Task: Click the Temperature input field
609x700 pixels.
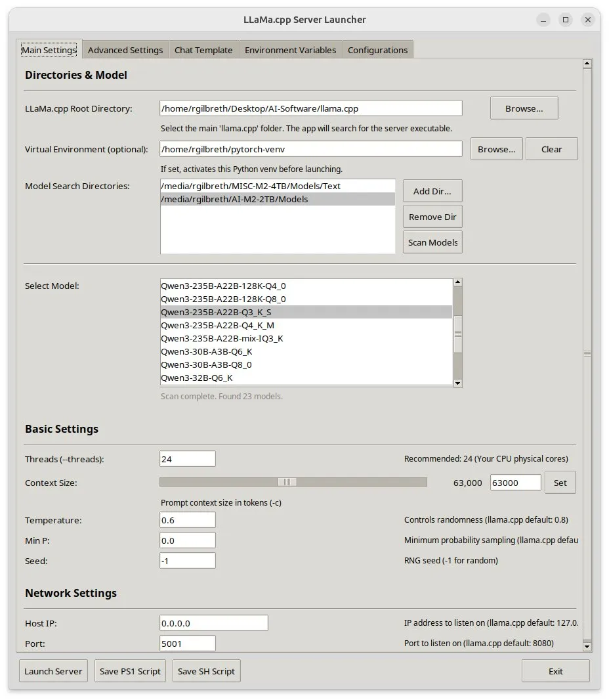Action: coord(188,520)
